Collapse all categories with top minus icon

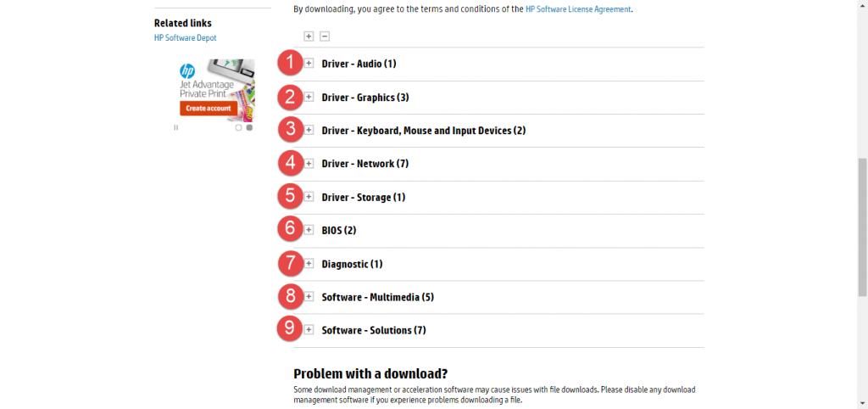click(325, 36)
